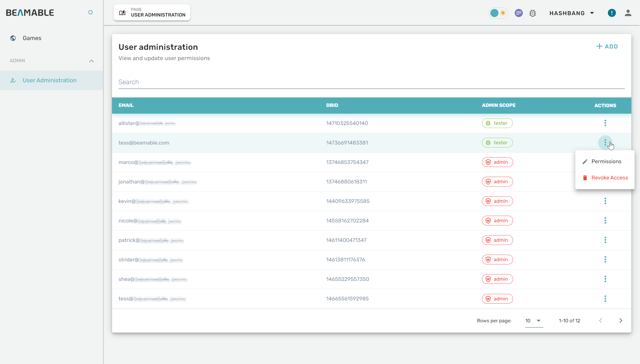Image resolution: width=640 pixels, height=364 pixels.
Task: Click the tester badge for tess@beamable.com
Action: (x=497, y=143)
